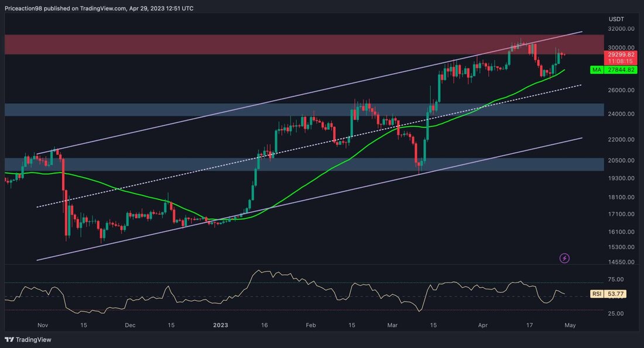This screenshot has height=348, width=644.
Task: Click the May date label
Action: pos(570,325)
